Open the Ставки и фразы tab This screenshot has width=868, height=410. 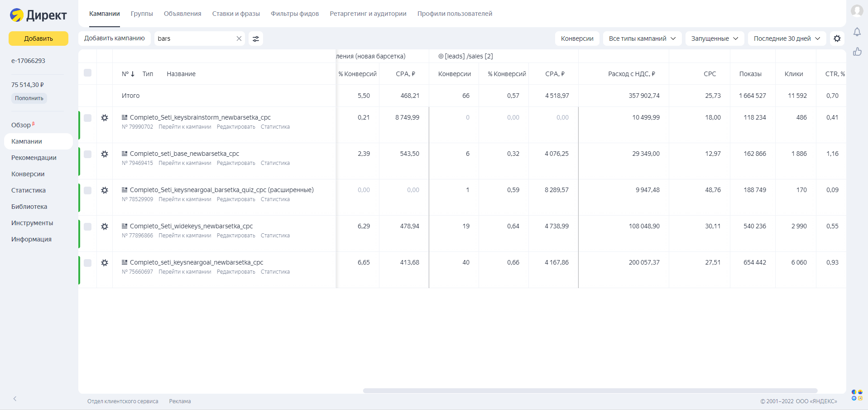pos(236,14)
